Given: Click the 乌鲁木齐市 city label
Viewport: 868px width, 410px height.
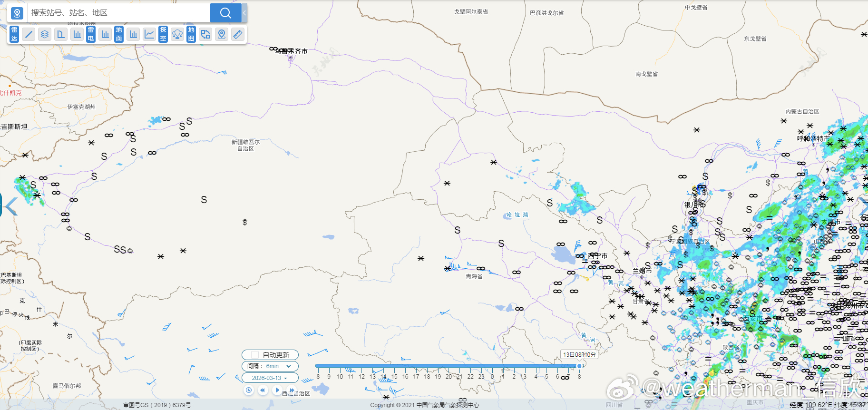Looking at the screenshot, I should pos(292,51).
